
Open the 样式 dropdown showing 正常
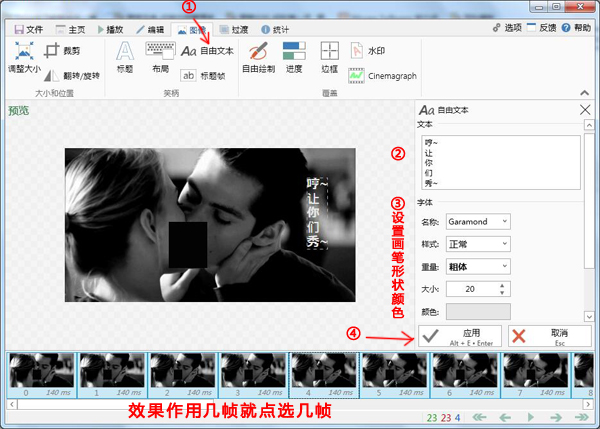(x=478, y=244)
